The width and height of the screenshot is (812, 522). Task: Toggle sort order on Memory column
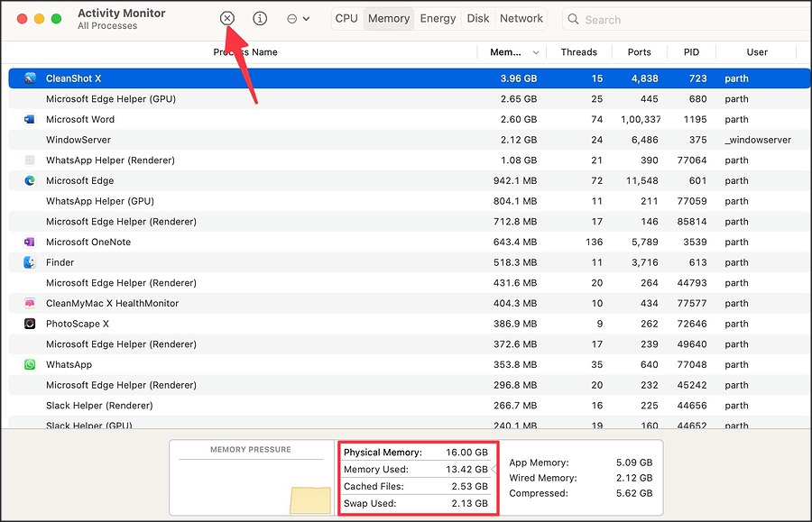tap(514, 52)
